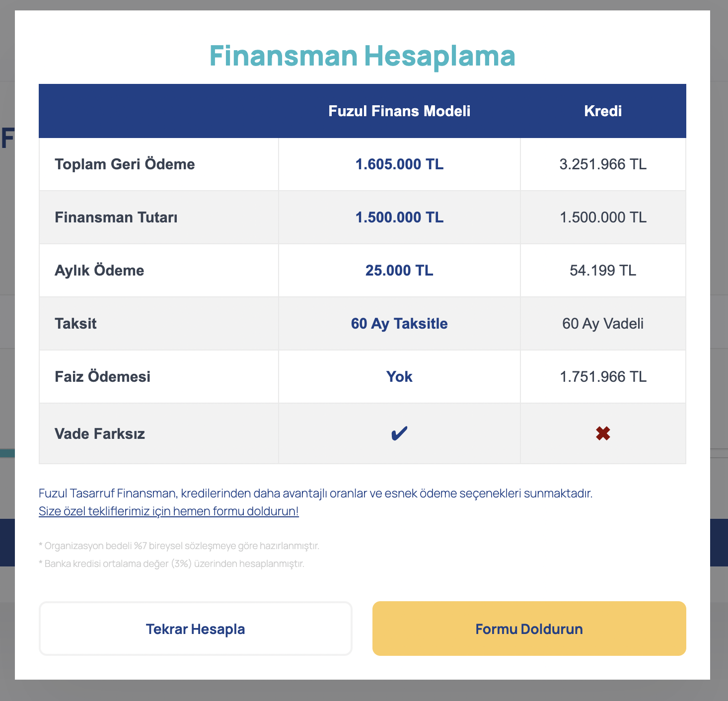Click the Yok interest payment cell
728x701 pixels.
[399, 377]
